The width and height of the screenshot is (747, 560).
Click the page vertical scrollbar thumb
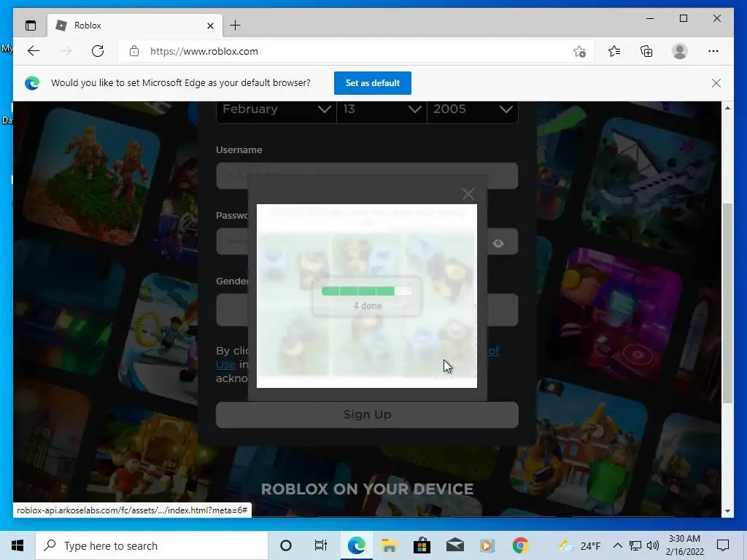point(727,304)
